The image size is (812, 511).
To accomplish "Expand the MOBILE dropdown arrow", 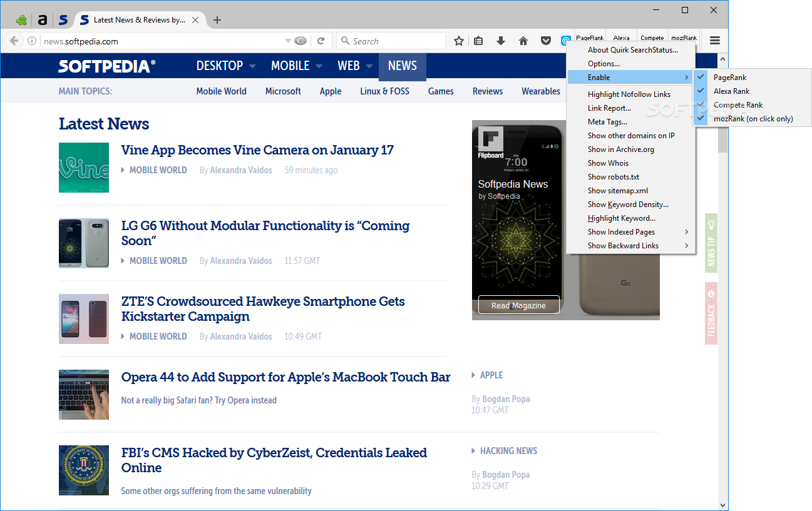I will click(319, 66).
